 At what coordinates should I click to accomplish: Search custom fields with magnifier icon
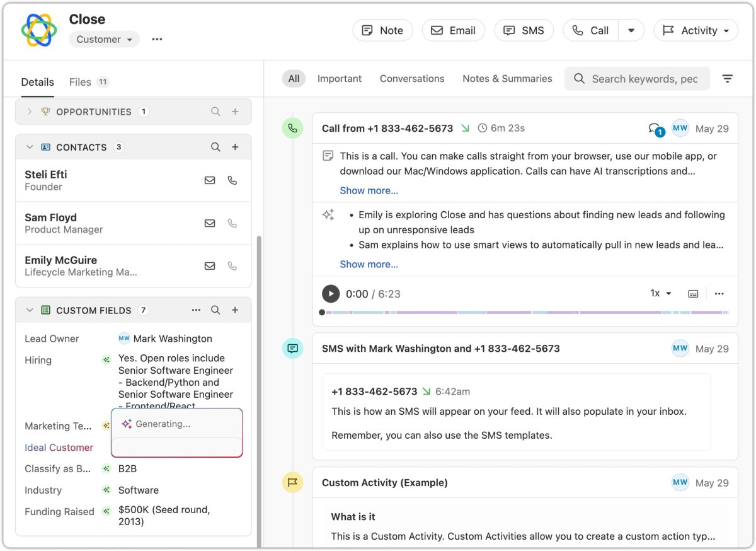[x=215, y=310]
